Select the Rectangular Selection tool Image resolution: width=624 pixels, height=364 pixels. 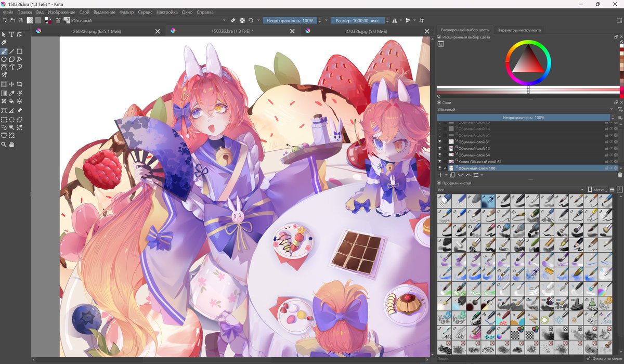[4, 120]
